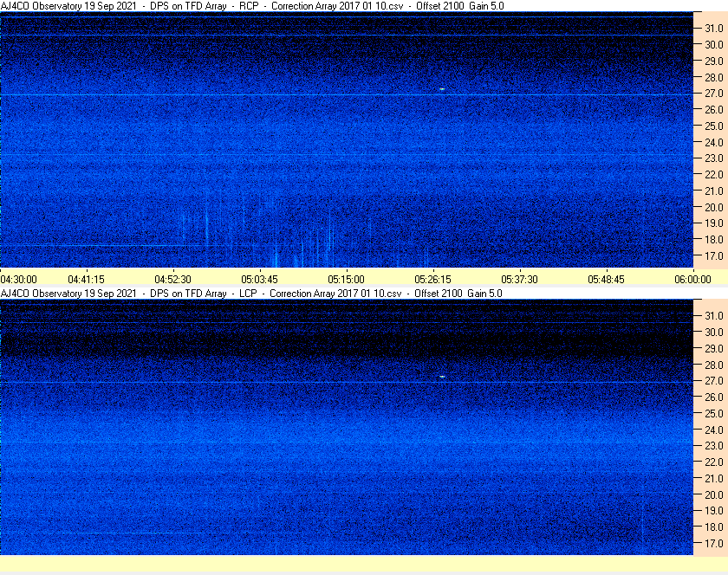Viewport: 728px width, 575px height.
Task: Click the 31.0 frequency label in LCP panel
Action: [x=714, y=315]
